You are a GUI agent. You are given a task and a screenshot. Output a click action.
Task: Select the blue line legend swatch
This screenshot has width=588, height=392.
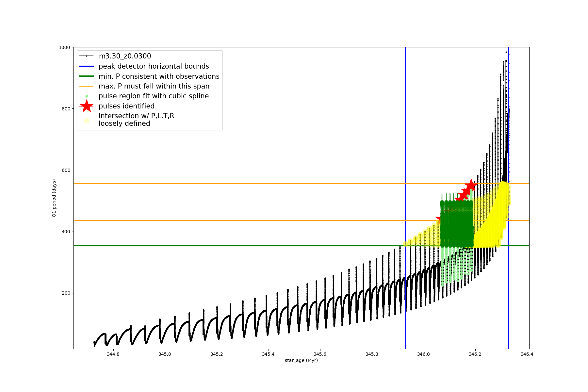tap(87, 66)
